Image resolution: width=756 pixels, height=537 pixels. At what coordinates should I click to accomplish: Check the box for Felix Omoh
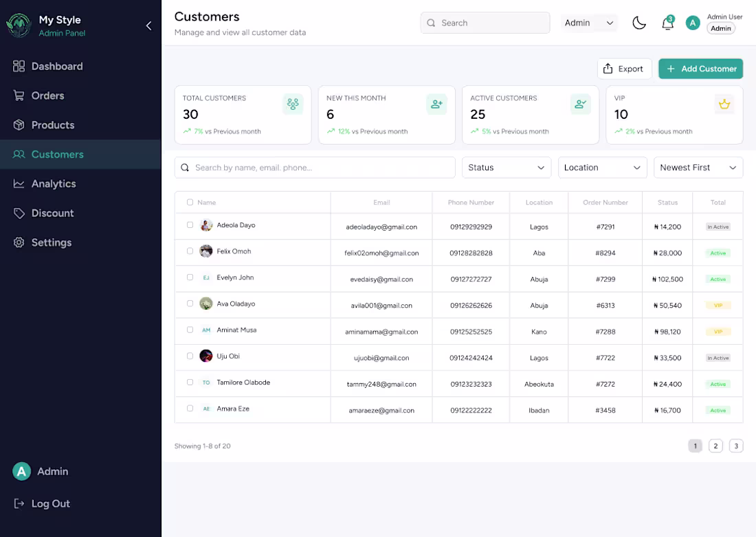tap(190, 251)
